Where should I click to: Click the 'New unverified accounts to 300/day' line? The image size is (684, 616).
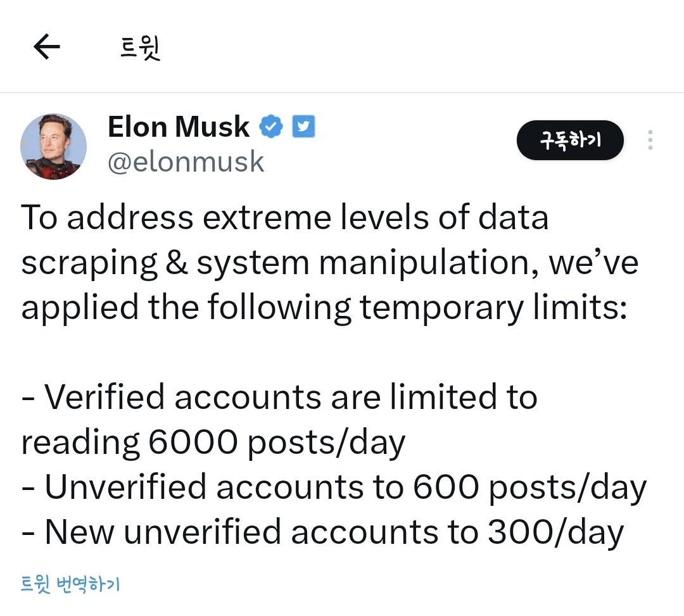(322, 532)
